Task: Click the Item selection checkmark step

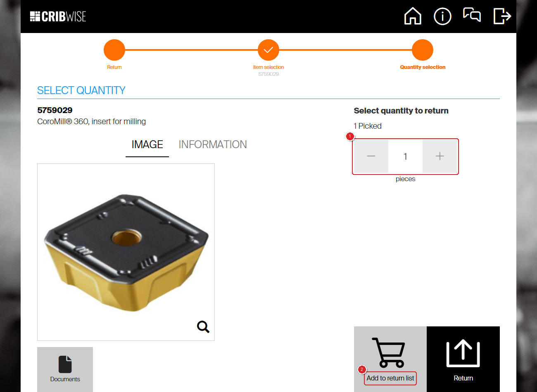Action: [x=268, y=50]
